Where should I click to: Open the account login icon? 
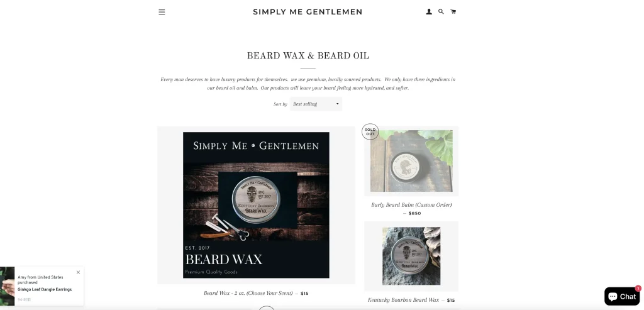[x=429, y=11]
